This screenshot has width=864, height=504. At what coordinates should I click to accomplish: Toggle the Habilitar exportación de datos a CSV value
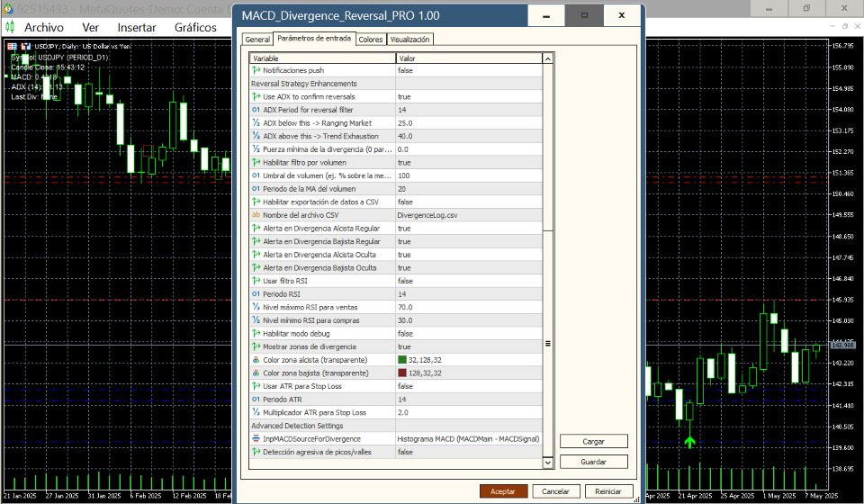click(x=469, y=202)
